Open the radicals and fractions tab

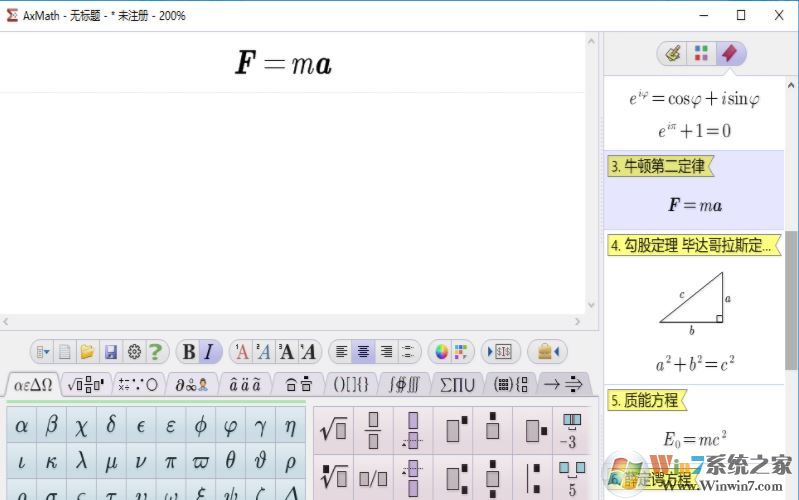(86, 385)
